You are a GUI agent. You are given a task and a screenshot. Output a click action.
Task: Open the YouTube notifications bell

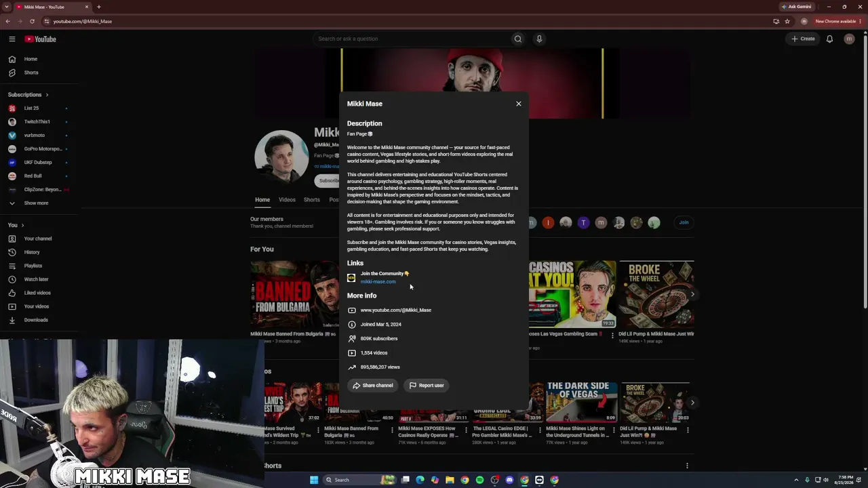pos(829,39)
